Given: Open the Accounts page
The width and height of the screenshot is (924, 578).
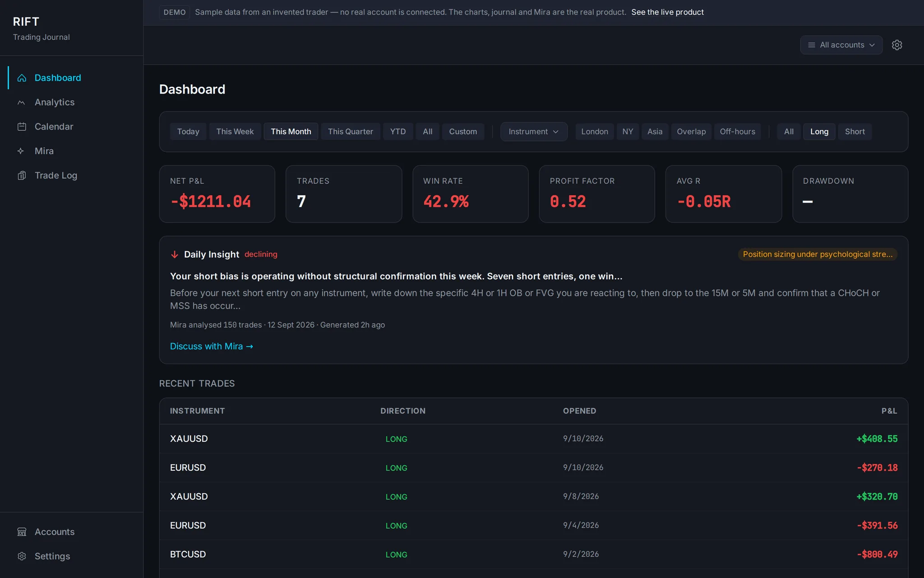Looking at the screenshot, I should 72,532.
